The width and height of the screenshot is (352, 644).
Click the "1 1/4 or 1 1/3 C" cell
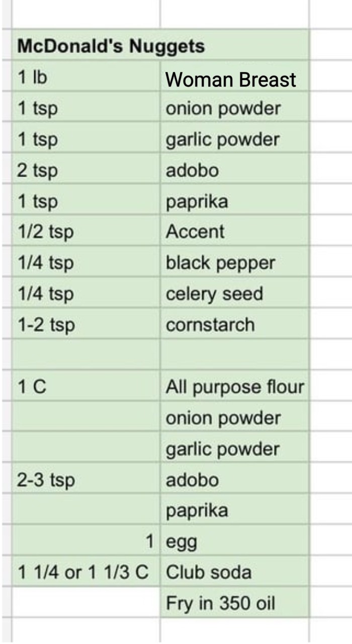[x=84, y=573]
